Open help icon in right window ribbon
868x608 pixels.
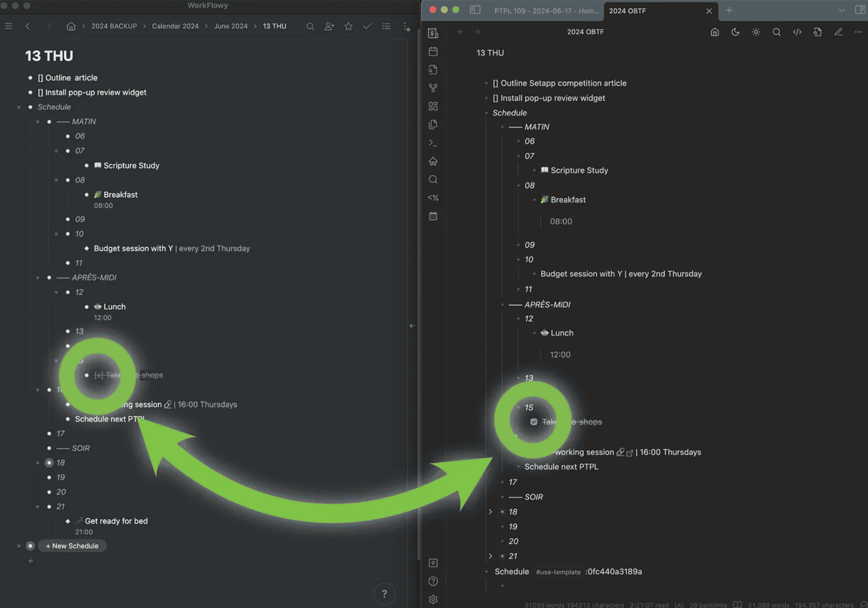[x=433, y=581]
